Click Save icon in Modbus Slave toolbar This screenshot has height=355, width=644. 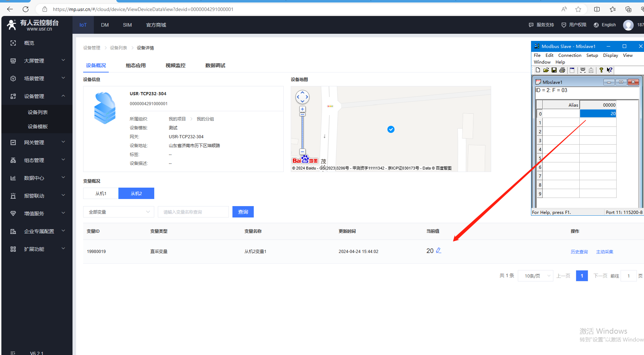[x=554, y=70]
